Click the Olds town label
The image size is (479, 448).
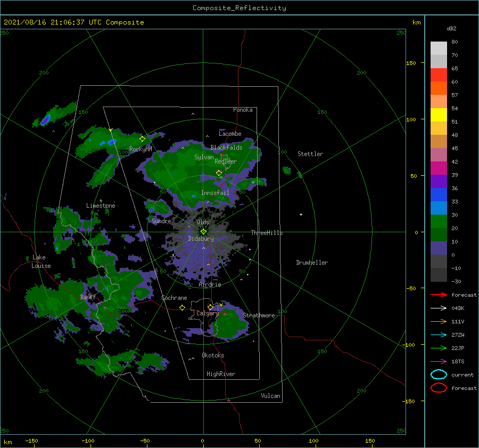(x=203, y=222)
